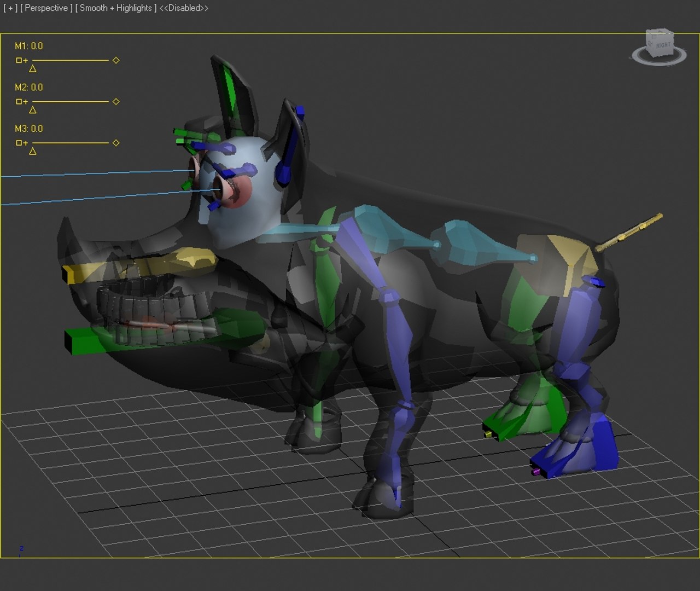700x591 pixels.
Task: Click the M3 slider track
Action: [x=71, y=143]
